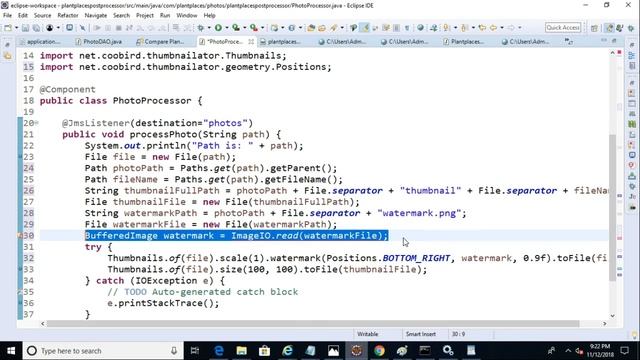Click the 'Smart Insert' status bar entry

(x=420, y=334)
